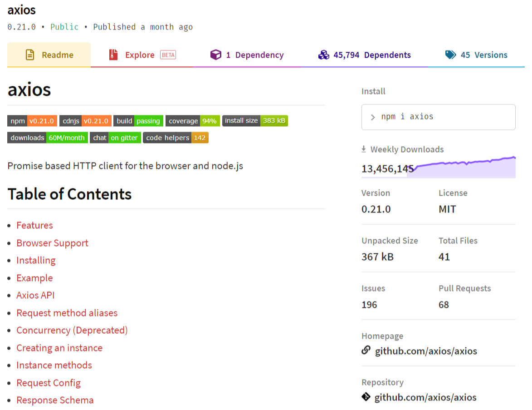
Task: Click the red Explore file icon
Action: point(113,54)
